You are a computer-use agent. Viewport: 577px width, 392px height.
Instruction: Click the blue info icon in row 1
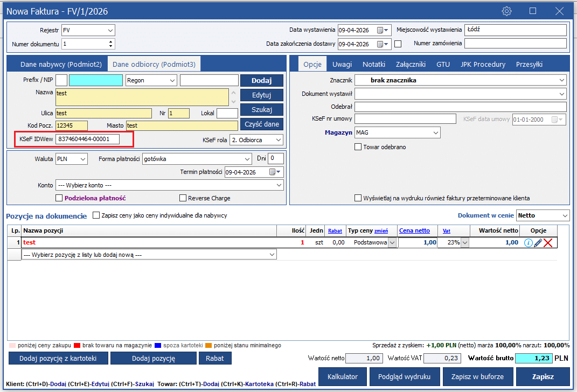click(528, 243)
